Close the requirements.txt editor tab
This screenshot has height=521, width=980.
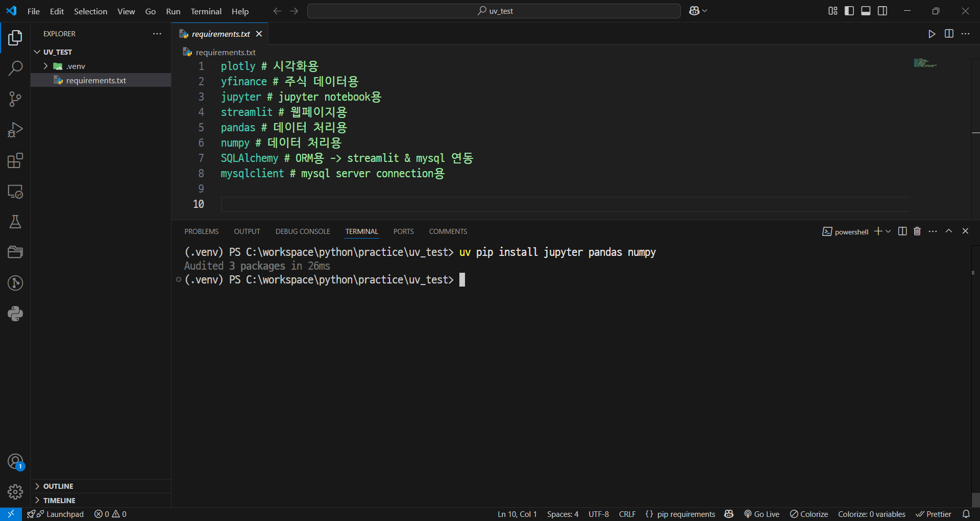point(259,34)
